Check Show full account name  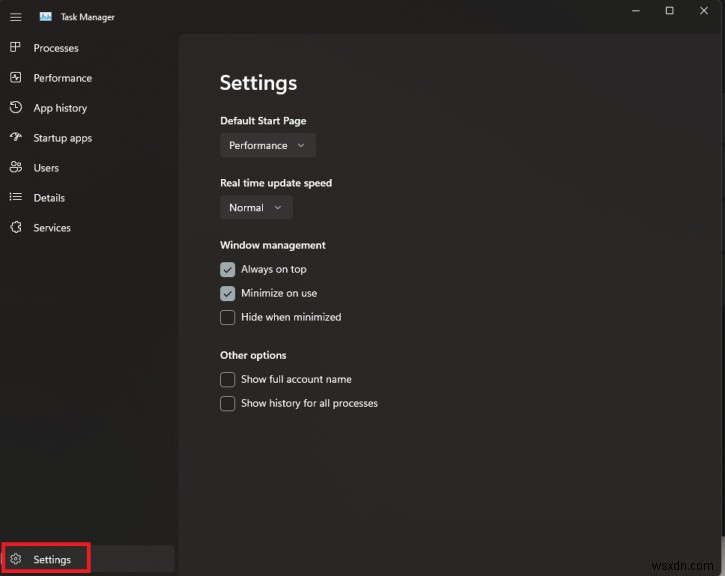(227, 380)
